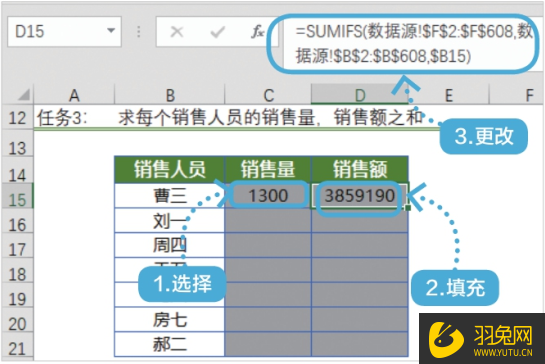Open Insert Function with the fx icon
Image resolution: width=545 pixels, height=364 pixels.
click(x=258, y=32)
